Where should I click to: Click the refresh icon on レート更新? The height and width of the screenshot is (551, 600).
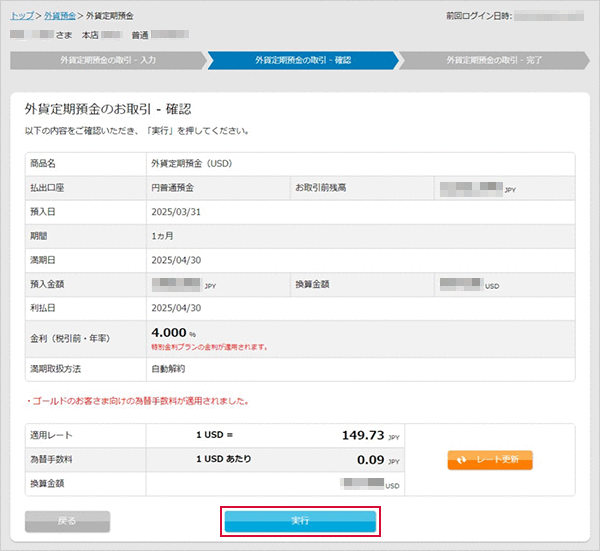462,460
